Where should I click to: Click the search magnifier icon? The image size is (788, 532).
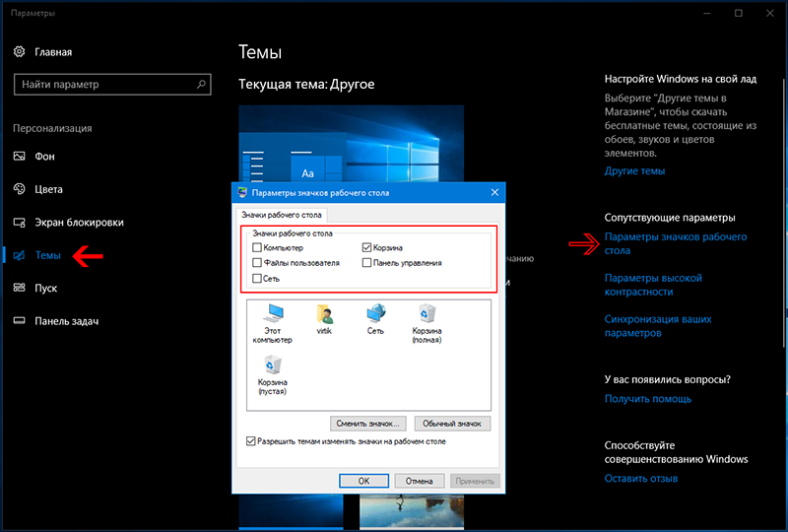(x=201, y=84)
